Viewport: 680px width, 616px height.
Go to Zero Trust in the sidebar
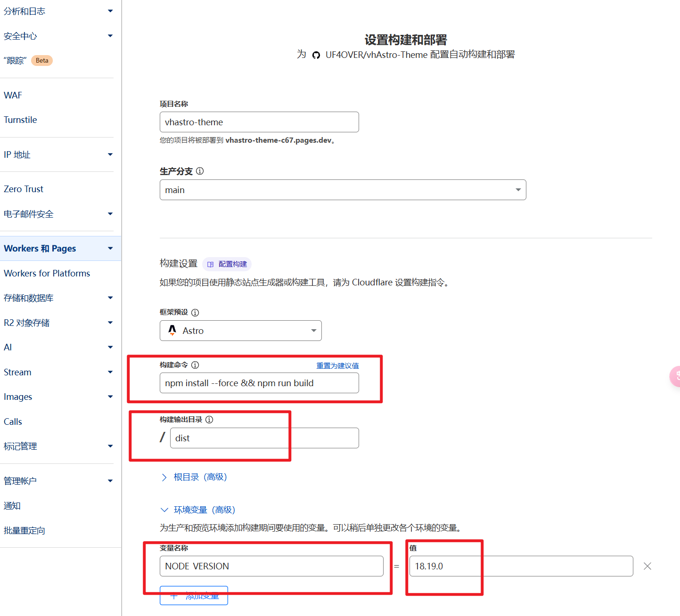pyautogui.click(x=24, y=189)
